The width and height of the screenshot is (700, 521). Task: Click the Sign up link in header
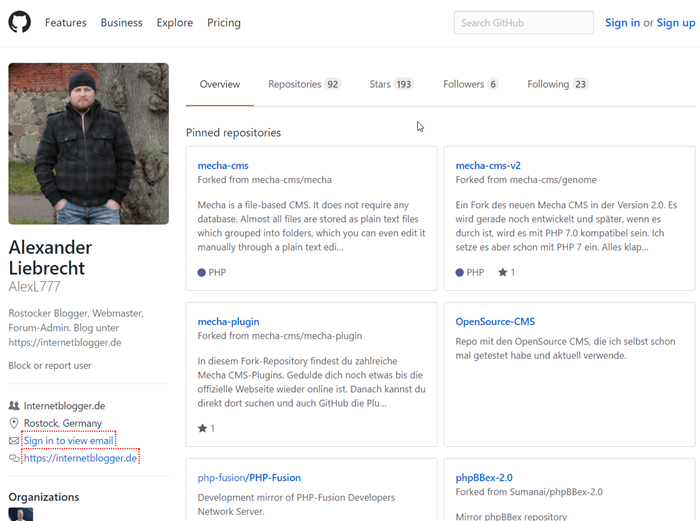point(676,22)
